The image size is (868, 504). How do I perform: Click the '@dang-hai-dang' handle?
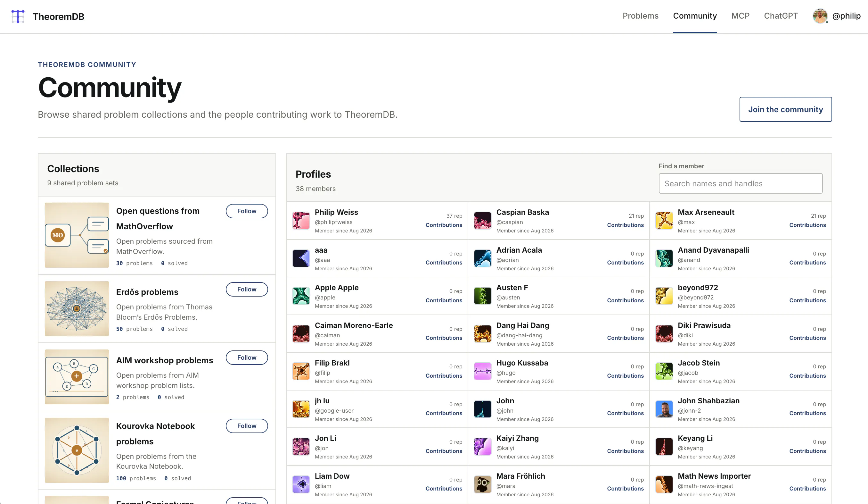(519, 335)
